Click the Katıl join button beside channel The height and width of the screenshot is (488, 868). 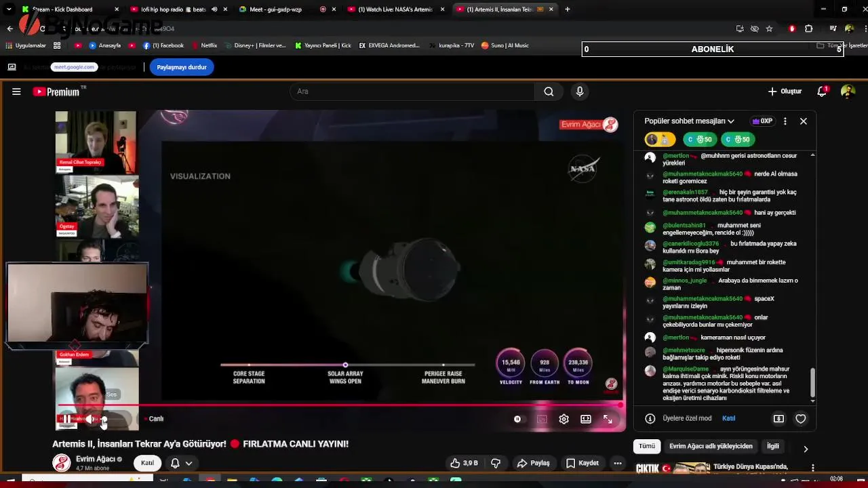click(148, 463)
